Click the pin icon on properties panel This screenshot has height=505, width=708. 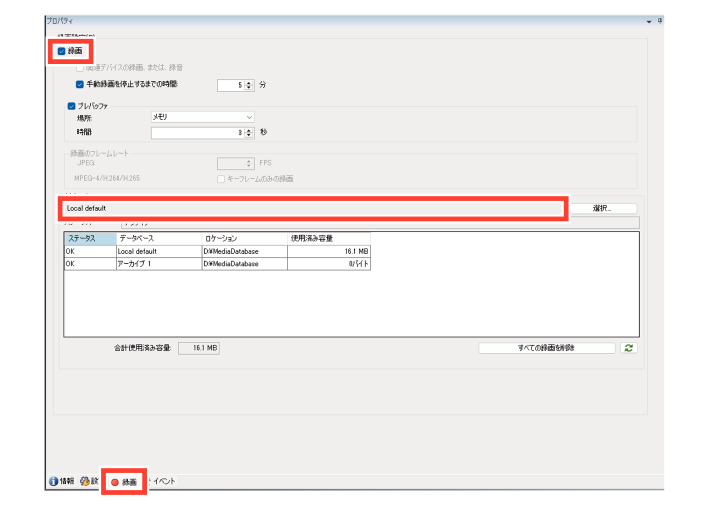(x=660, y=21)
